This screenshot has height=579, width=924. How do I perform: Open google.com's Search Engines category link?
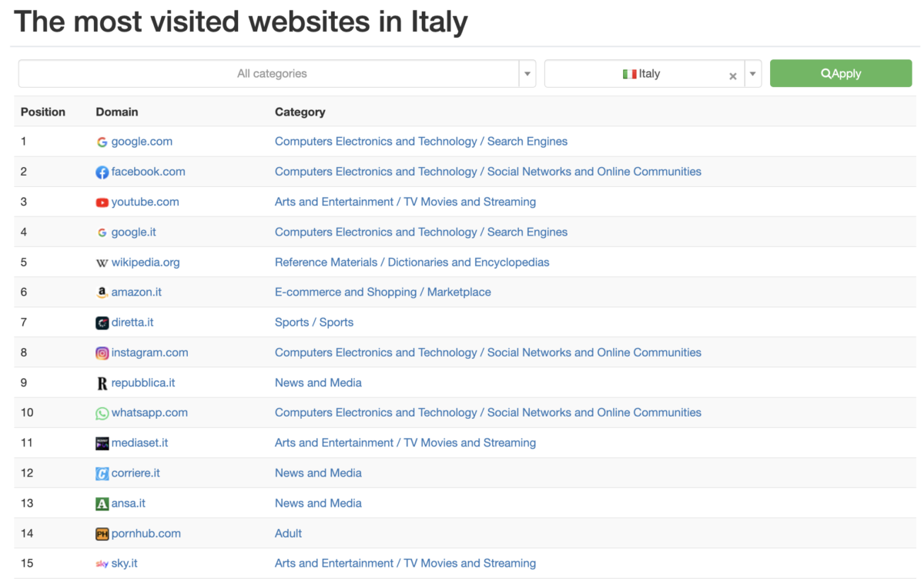coord(421,142)
